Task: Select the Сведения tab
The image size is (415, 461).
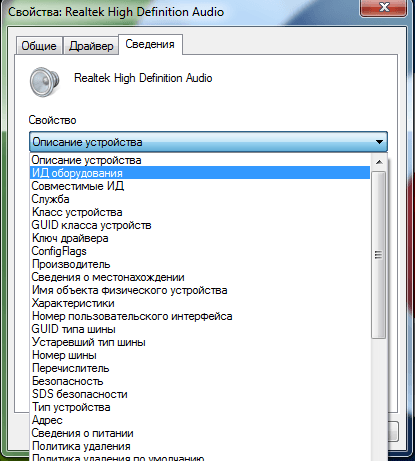Action: click(x=150, y=44)
